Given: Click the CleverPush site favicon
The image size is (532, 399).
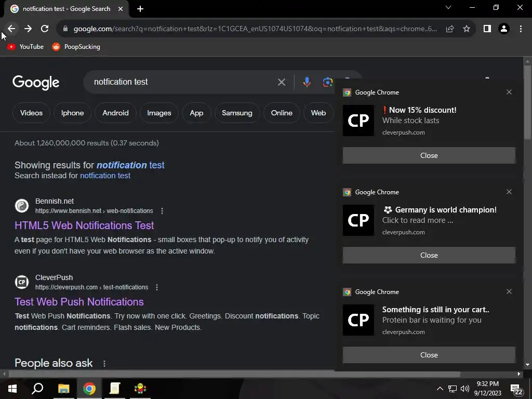Looking at the screenshot, I should tap(22, 282).
